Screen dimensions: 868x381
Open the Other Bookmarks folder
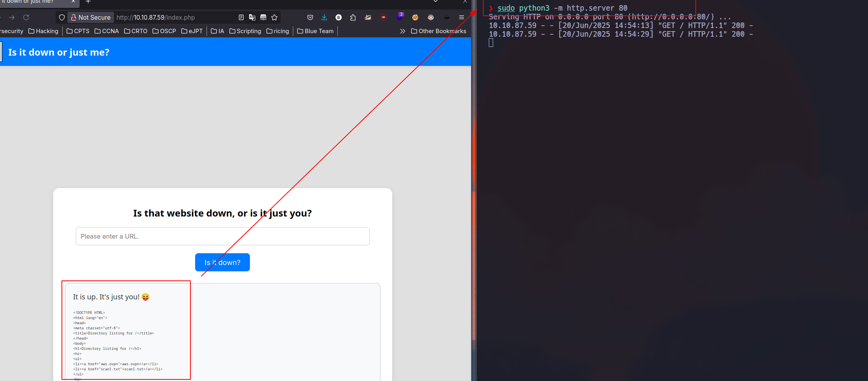(x=439, y=31)
